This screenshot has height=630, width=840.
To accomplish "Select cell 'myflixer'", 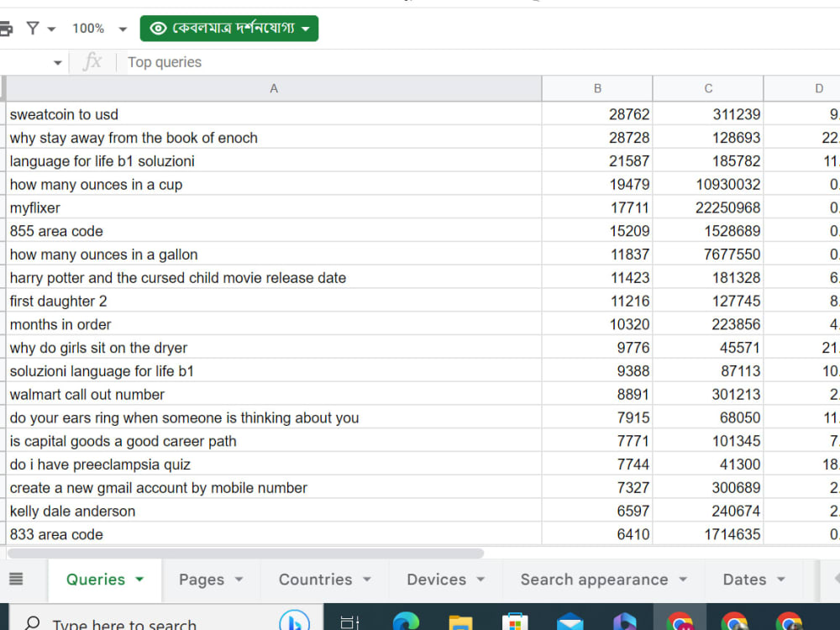I will [x=274, y=207].
